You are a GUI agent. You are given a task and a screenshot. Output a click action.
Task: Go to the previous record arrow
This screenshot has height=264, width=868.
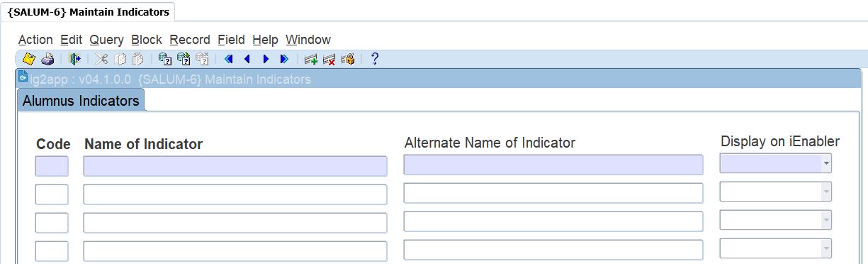click(x=247, y=59)
